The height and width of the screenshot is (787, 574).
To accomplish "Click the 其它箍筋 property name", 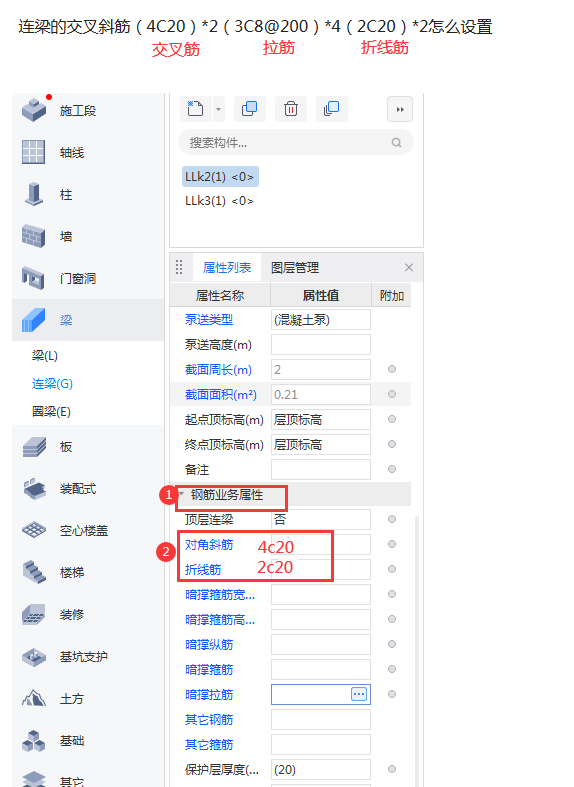I will (x=209, y=745).
